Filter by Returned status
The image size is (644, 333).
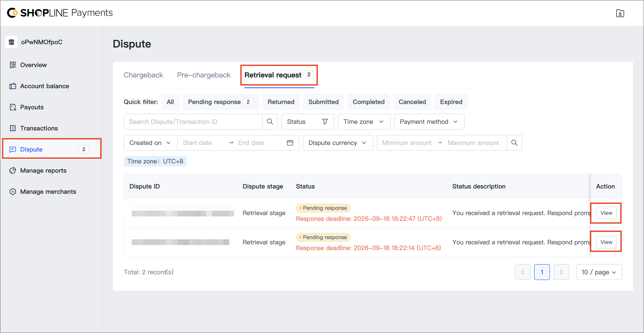(281, 102)
